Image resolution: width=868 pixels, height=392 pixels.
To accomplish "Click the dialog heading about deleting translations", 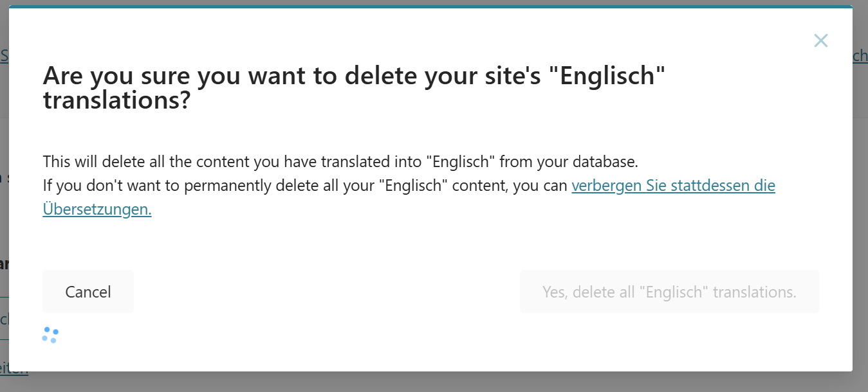I will 353,89.
